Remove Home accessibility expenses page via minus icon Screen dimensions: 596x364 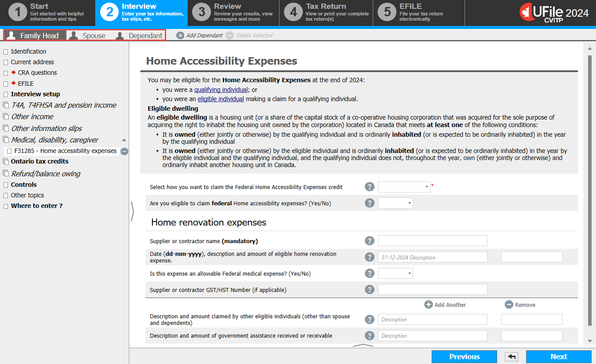[124, 151]
